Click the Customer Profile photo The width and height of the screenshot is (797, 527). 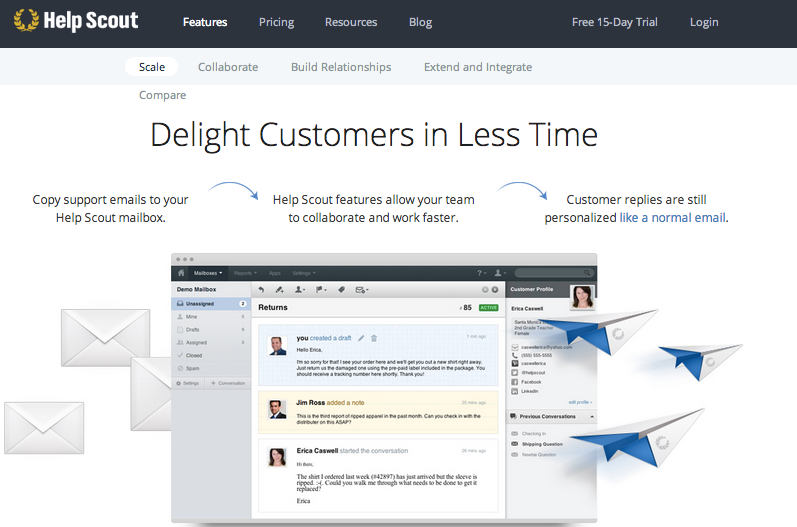click(582, 297)
